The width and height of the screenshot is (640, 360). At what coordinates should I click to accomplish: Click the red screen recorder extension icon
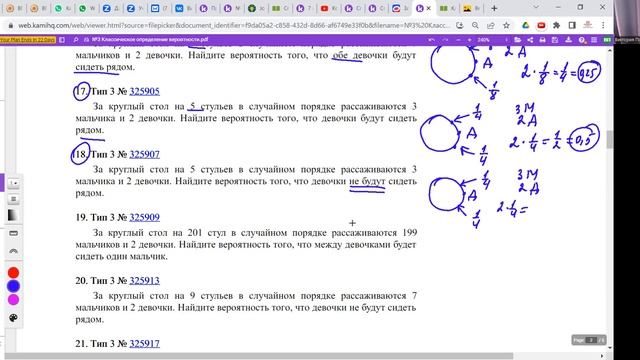pos(541,25)
